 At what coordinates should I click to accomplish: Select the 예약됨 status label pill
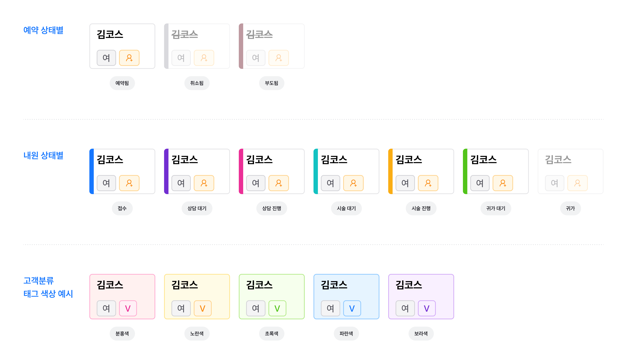click(x=122, y=83)
